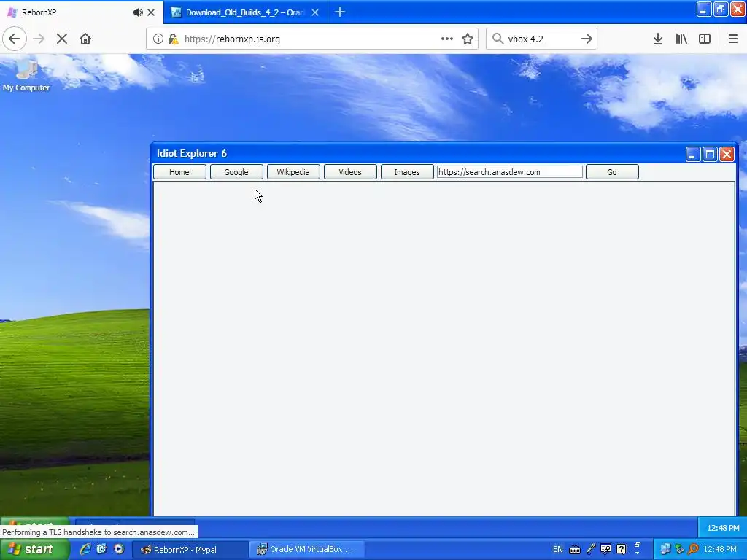Screen dimensions: 747x560
Task: Launch Internet Explorer from the quick launch bar
Action: point(85,549)
